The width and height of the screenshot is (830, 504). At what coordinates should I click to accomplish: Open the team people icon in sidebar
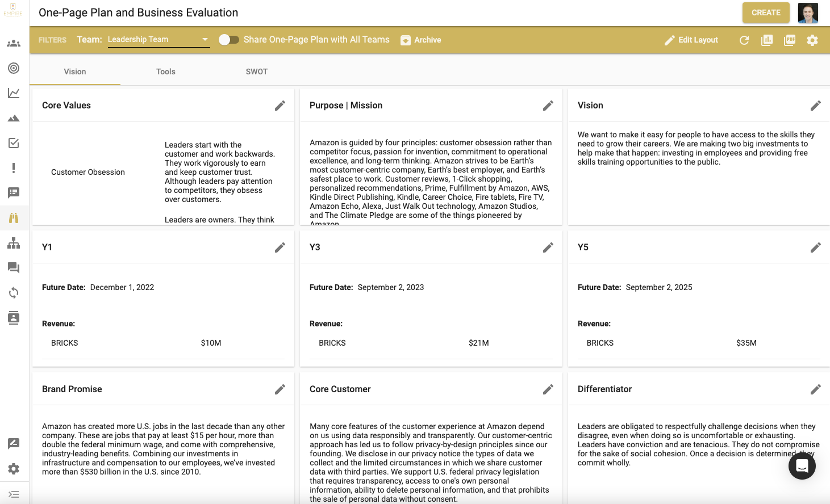click(14, 44)
